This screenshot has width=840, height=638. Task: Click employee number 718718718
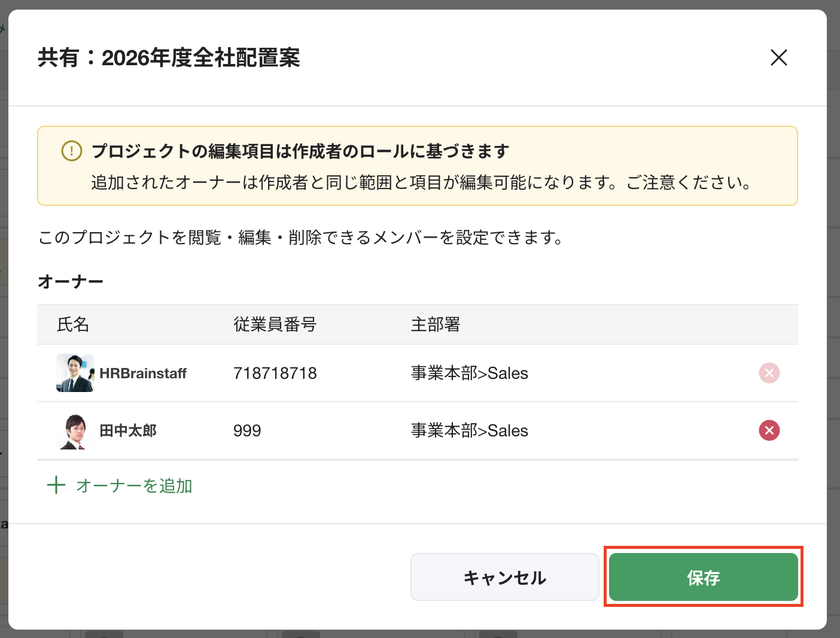(x=275, y=373)
